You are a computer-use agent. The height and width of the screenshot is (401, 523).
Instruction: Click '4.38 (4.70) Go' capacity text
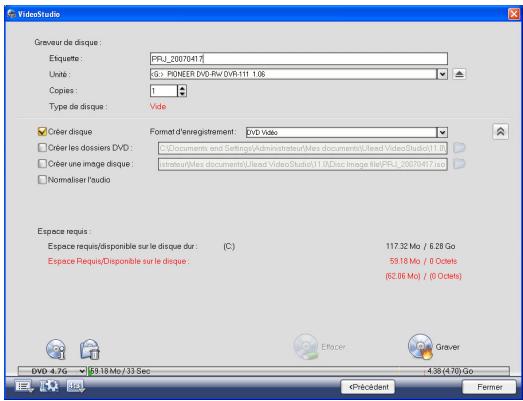(450, 371)
